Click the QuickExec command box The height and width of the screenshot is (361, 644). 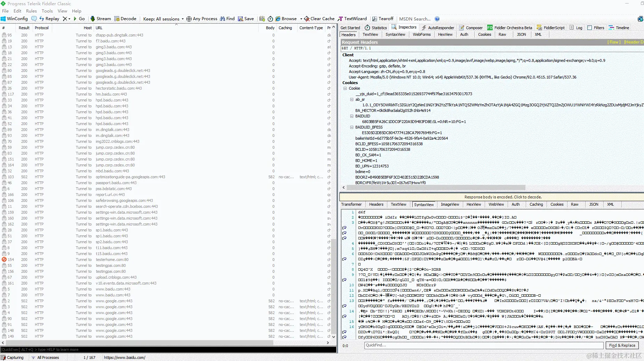pyautogui.click(x=168, y=350)
